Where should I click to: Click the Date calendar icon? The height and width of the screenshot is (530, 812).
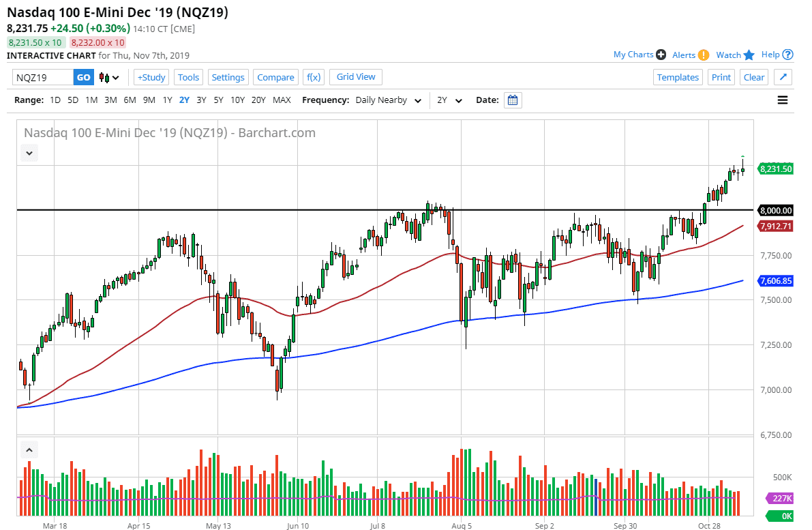click(x=512, y=100)
